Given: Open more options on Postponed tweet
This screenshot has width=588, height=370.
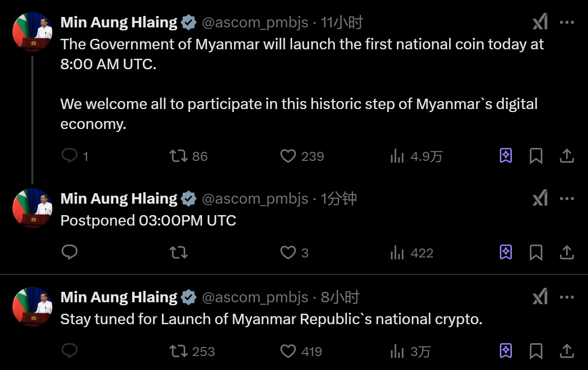Looking at the screenshot, I should pyautogui.click(x=567, y=199).
